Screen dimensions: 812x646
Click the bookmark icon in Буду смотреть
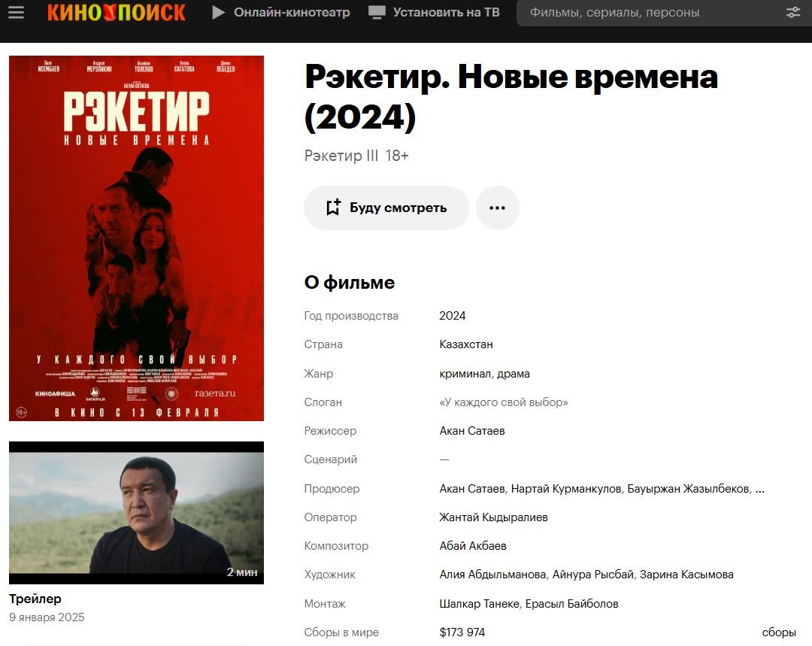[x=333, y=208]
